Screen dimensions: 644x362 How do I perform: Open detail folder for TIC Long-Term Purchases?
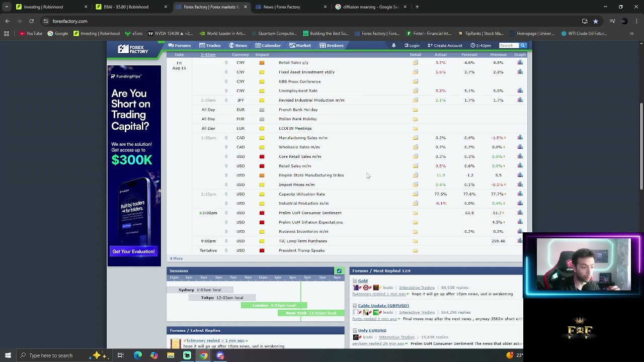tap(415, 241)
